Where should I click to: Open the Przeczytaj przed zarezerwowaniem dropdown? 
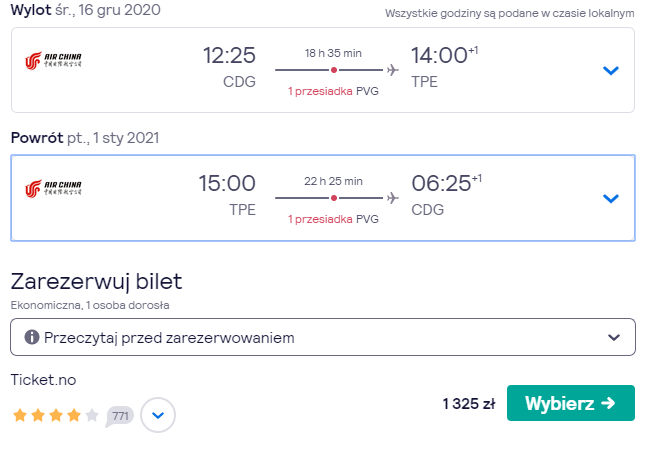click(323, 337)
